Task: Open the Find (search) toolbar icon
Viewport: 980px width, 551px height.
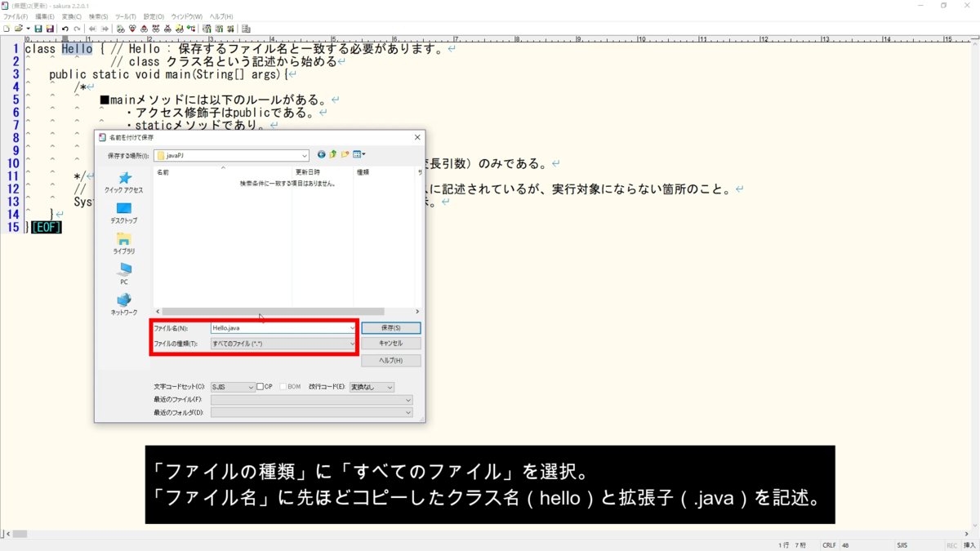Action: click(x=120, y=28)
